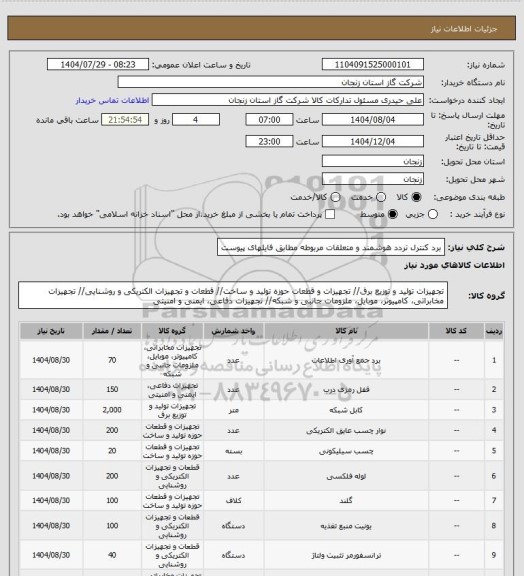Image resolution: width=524 pixels, height=576 pixels.
Task: Select the خدمت radio button
Action: [381, 197]
